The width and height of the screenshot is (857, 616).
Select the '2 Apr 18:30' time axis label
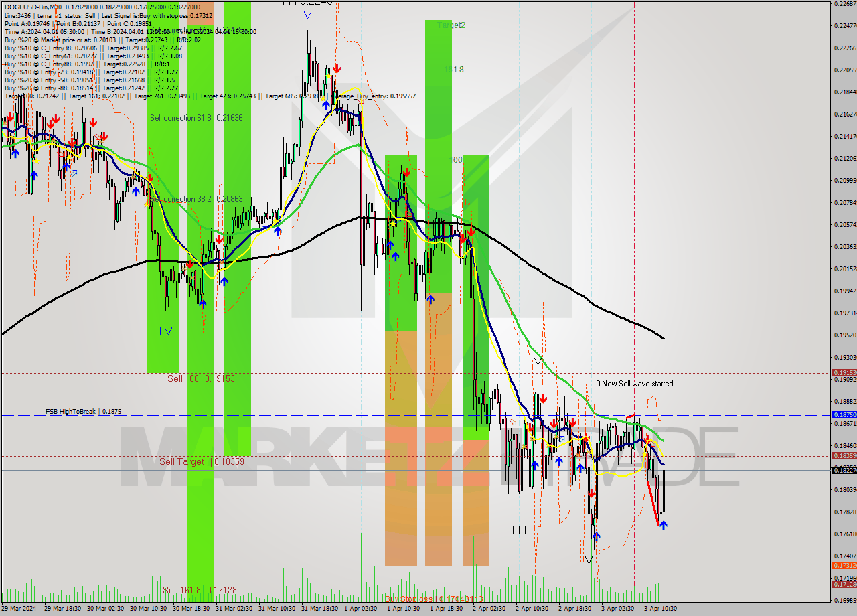[574, 609]
